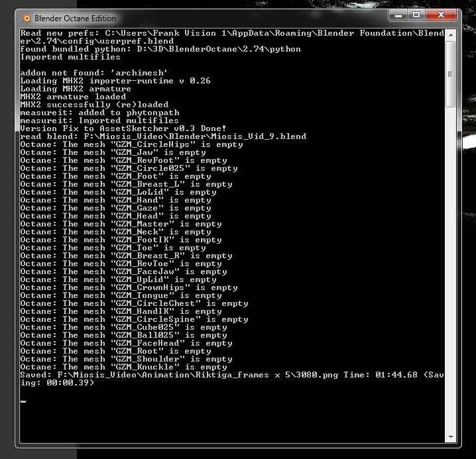The image size is (476, 459).
Task: Click the GZM_Jaw is empty line
Action: (113, 152)
